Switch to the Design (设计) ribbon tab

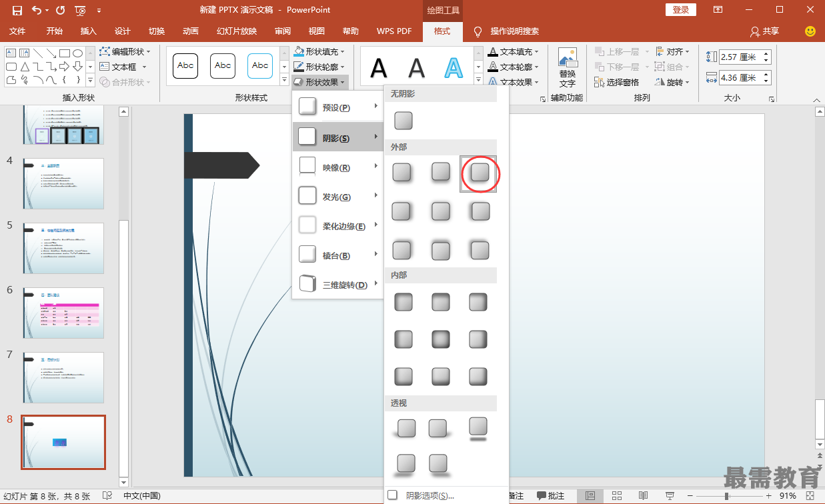pos(123,31)
